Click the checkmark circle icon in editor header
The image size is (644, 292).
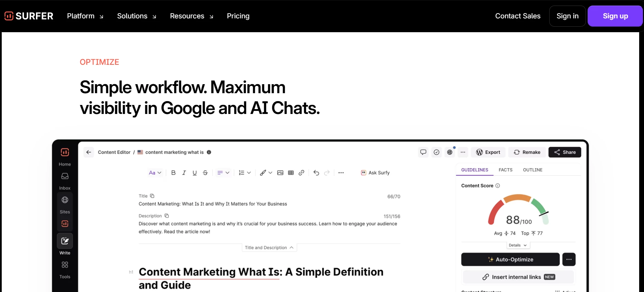click(x=436, y=152)
